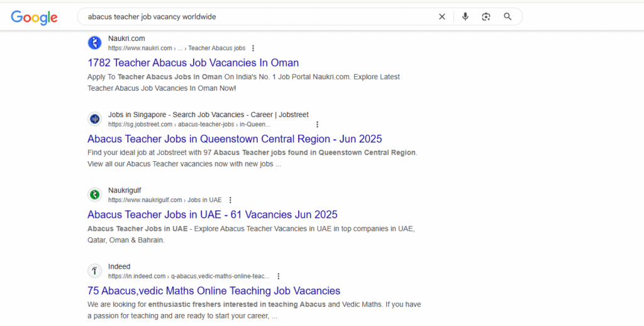Open more options for Jobstreet result
The height and width of the screenshot is (326, 644).
(x=317, y=124)
